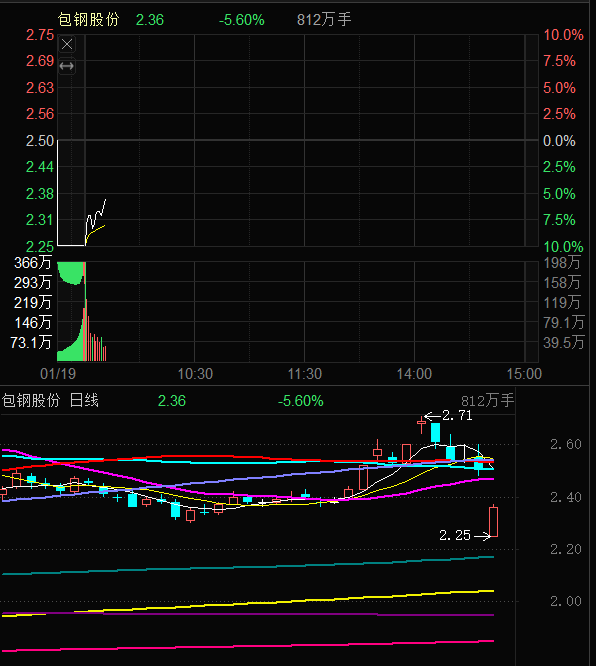The width and height of the screenshot is (596, 666).
Task: Click the 73.1万 volume axis label
Action: pos(31,342)
